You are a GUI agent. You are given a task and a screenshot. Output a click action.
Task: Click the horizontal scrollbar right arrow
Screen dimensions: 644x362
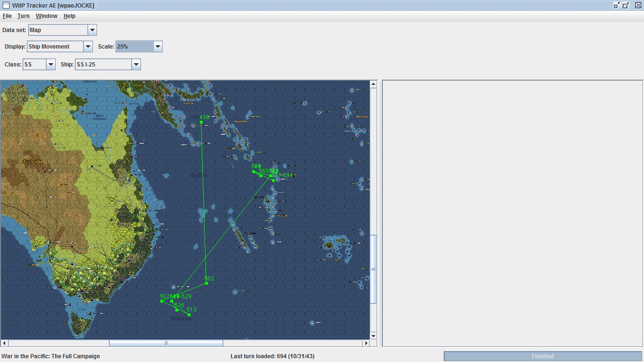point(366,343)
